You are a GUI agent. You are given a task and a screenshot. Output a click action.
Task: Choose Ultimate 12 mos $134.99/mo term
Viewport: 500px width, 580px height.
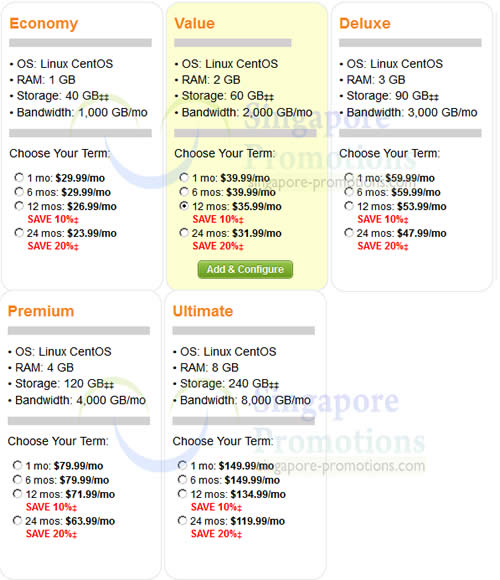[x=182, y=493]
